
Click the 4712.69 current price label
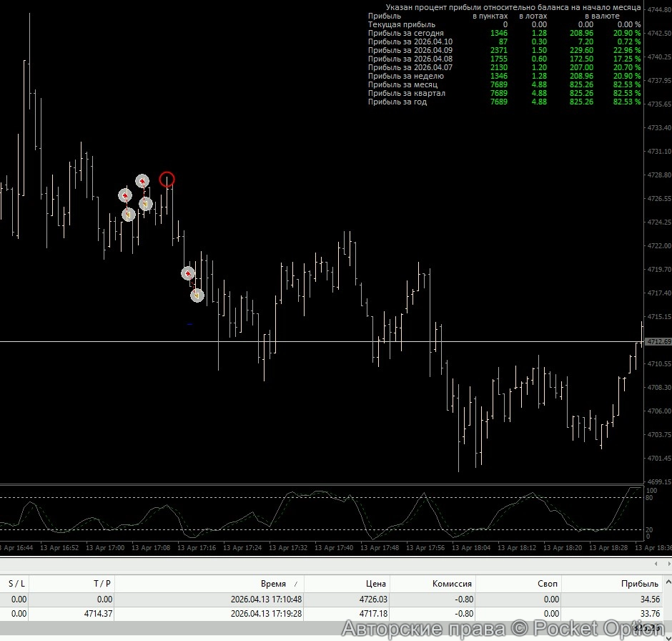658,342
